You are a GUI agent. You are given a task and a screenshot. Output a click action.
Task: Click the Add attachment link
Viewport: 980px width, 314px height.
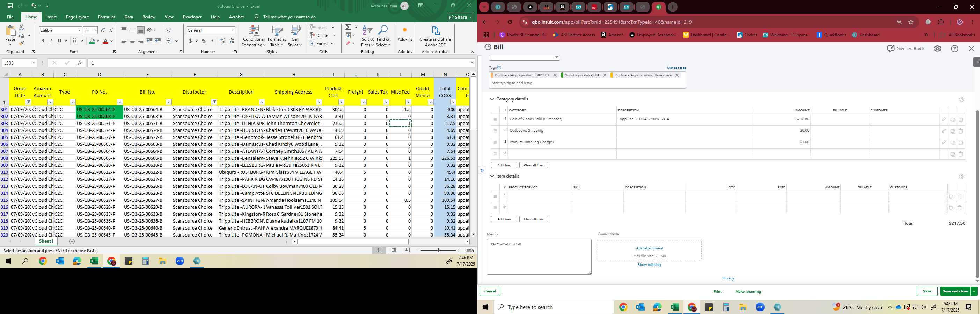tap(649, 248)
